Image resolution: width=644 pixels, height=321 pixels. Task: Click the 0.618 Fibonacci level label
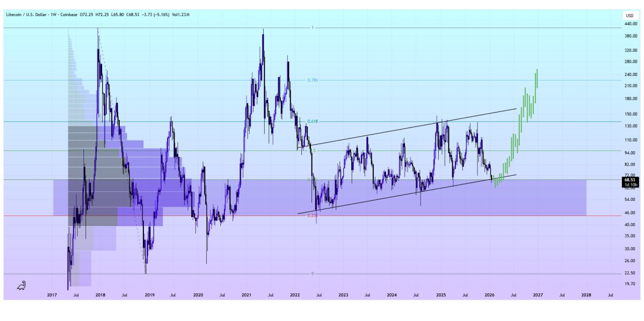313,122
